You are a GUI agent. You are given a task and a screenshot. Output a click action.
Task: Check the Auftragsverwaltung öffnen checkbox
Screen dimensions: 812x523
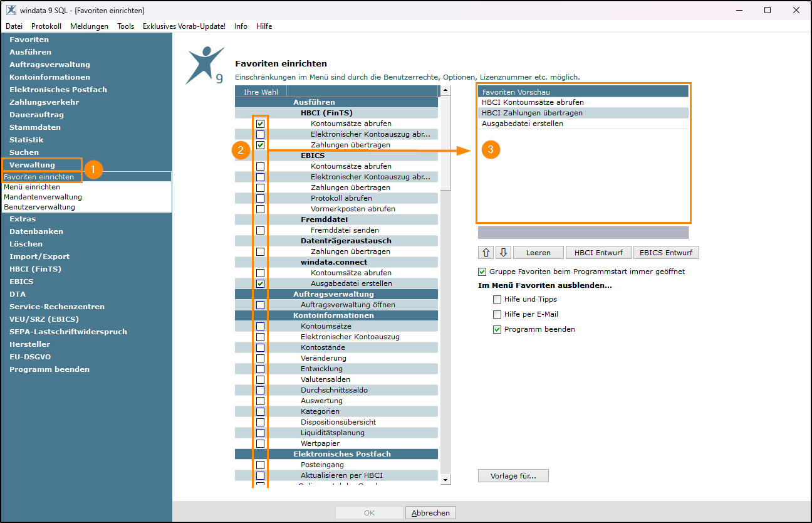click(x=261, y=305)
